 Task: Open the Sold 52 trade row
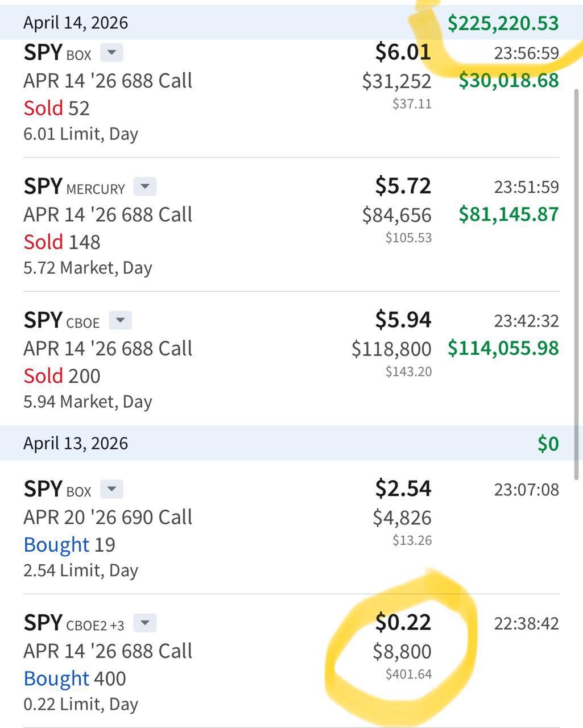click(x=57, y=108)
